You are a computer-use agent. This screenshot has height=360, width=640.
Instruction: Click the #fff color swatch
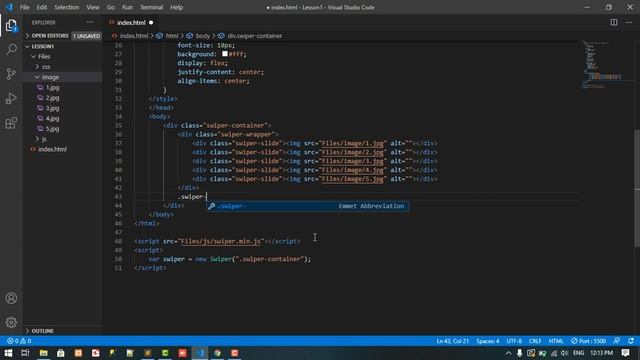pyautogui.click(x=224, y=54)
